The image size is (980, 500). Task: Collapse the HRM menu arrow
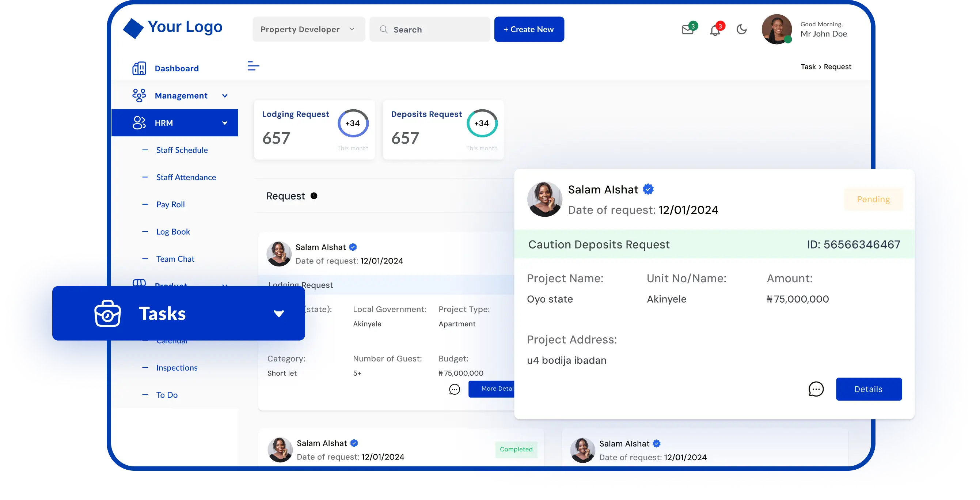[x=225, y=123]
